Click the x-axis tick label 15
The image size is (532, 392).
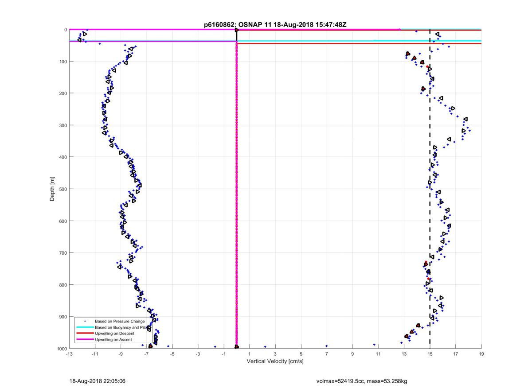430,354
